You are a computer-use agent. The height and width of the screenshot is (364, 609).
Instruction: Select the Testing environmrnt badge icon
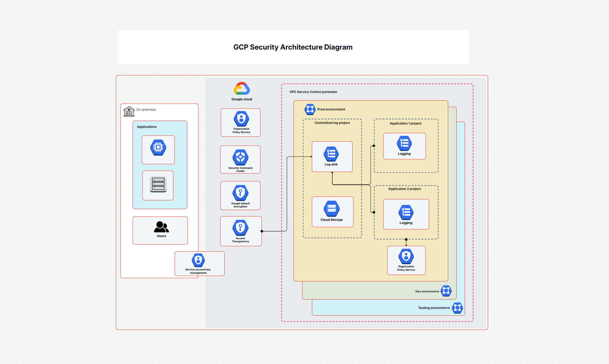(457, 308)
